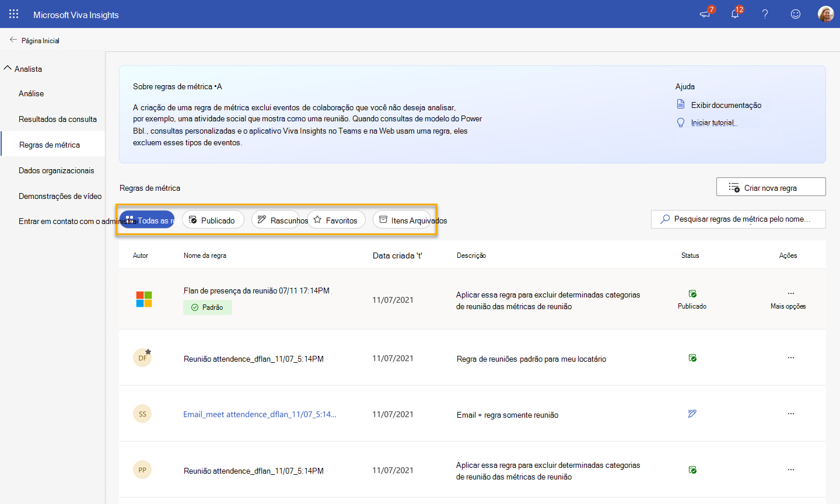This screenshot has width=840, height=504.
Task: Select the Itens Arquivados filter tab
Action: (x=402, y=220)
